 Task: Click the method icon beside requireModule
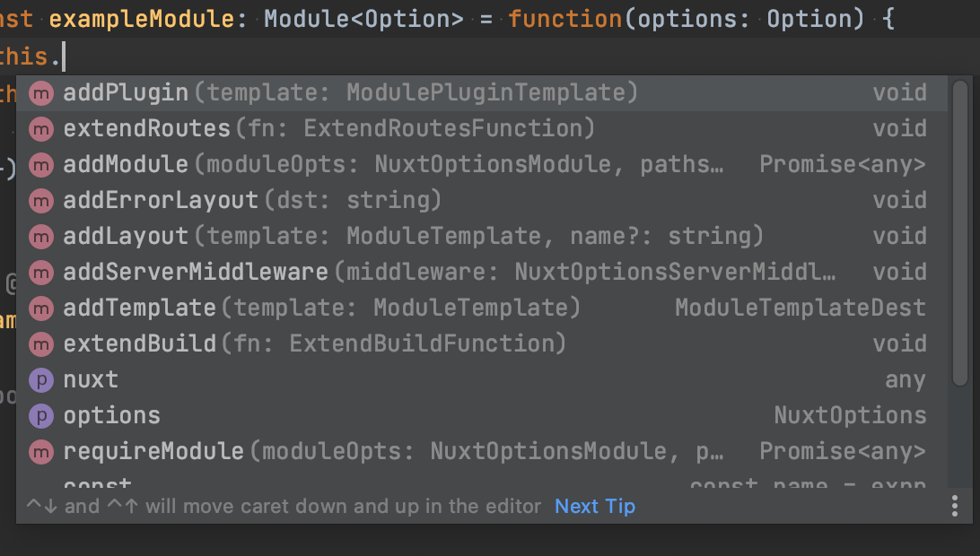[41, 452]
